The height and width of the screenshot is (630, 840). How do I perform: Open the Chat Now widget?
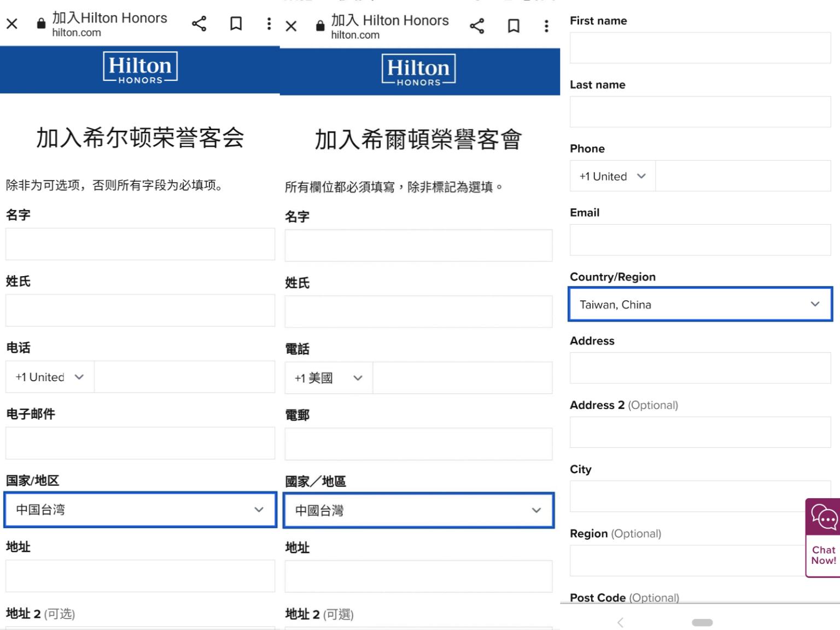pyautogui.click(x=823, y=538)
